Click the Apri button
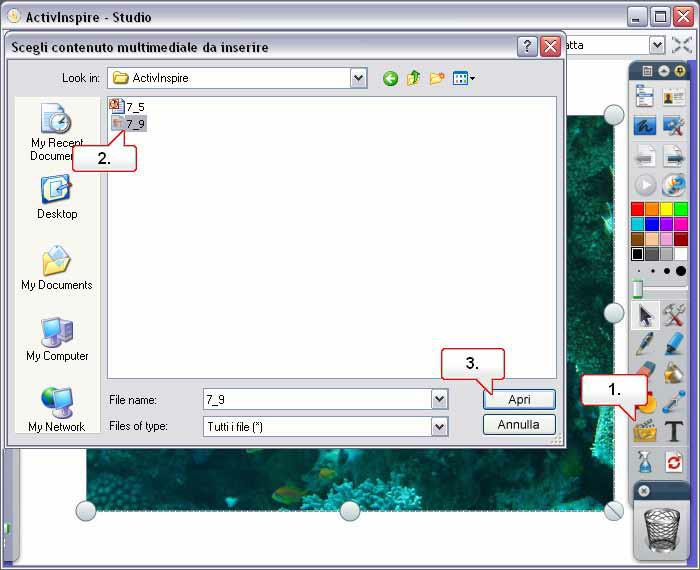Screen dimensions: 700x570 click(519, 399)
